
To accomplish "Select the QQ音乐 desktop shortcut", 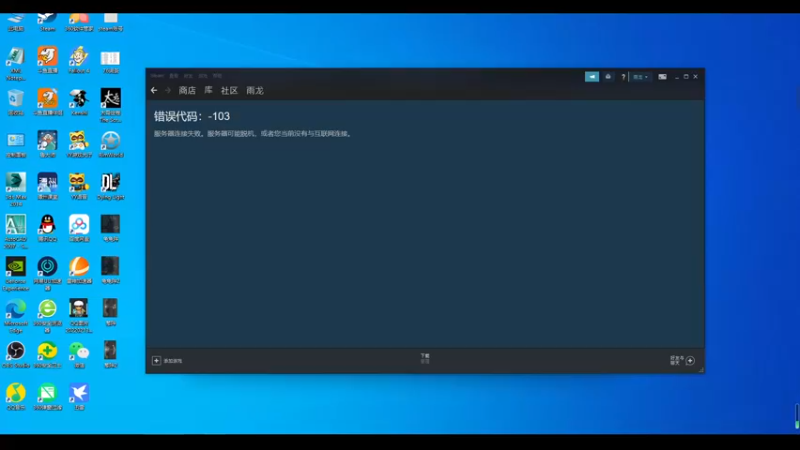I will click(x=16, y=396).
